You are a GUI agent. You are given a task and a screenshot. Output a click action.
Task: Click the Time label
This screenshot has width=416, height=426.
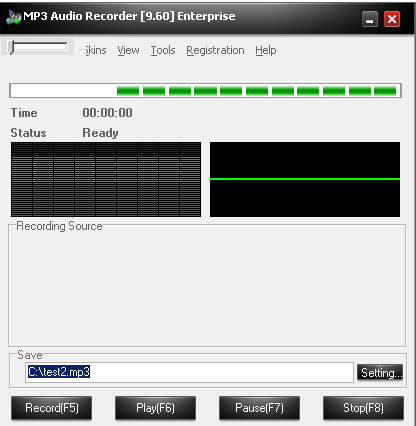(24, 113)
